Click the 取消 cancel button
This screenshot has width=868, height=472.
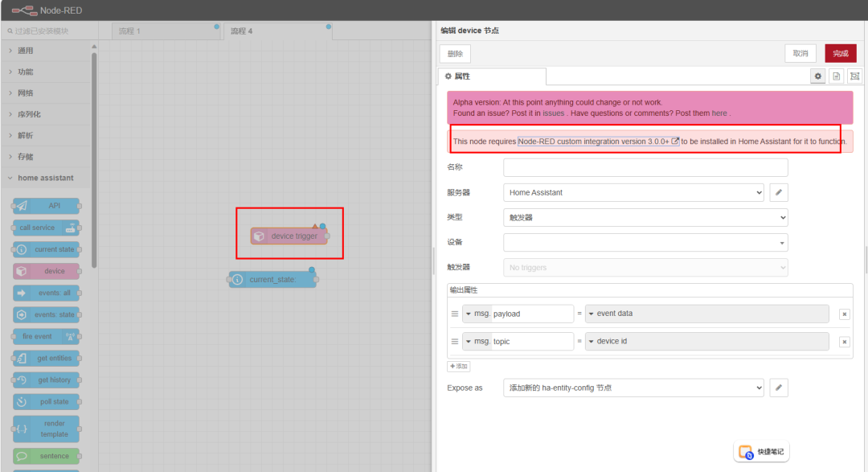[800, 53]
